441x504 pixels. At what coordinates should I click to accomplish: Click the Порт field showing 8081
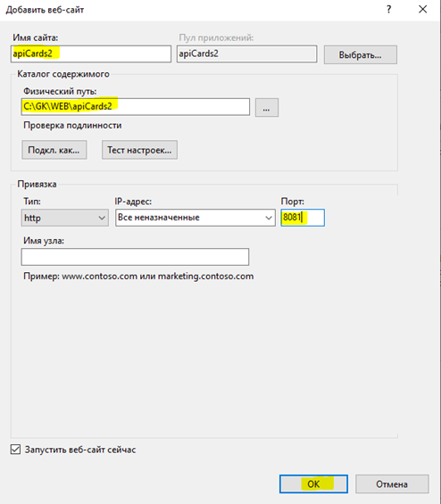tap(303, 218)
